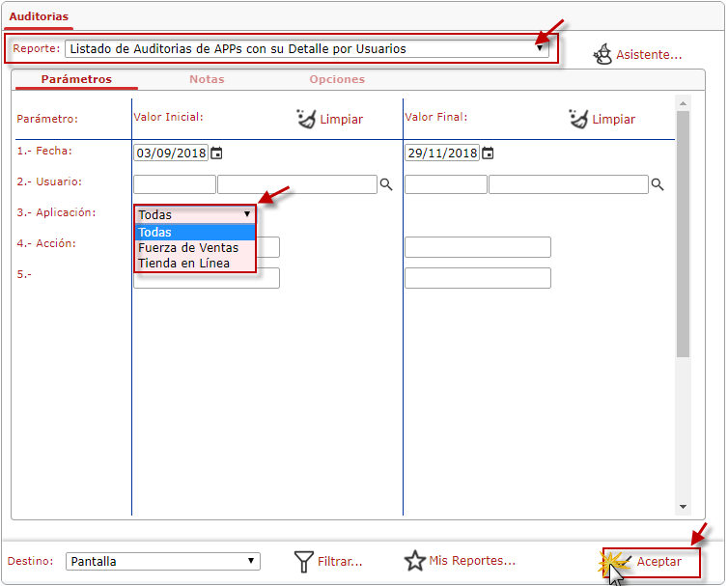
Task: Select the Auditorias tab
Action: click(39, 16)
